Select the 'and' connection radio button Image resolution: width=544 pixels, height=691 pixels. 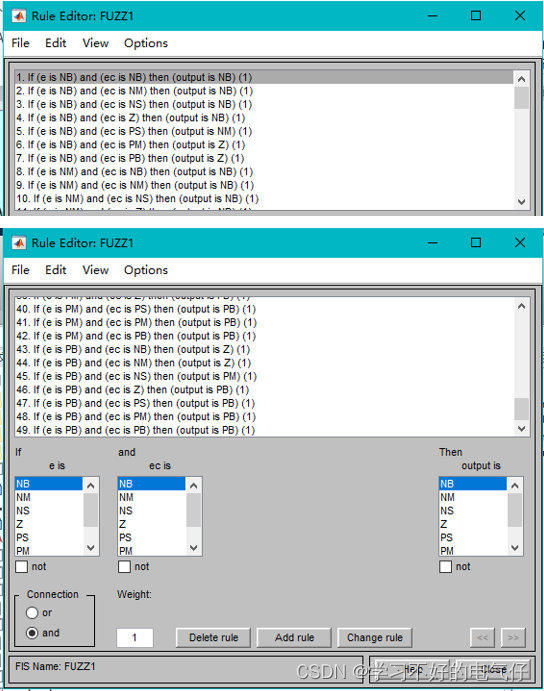32,633
